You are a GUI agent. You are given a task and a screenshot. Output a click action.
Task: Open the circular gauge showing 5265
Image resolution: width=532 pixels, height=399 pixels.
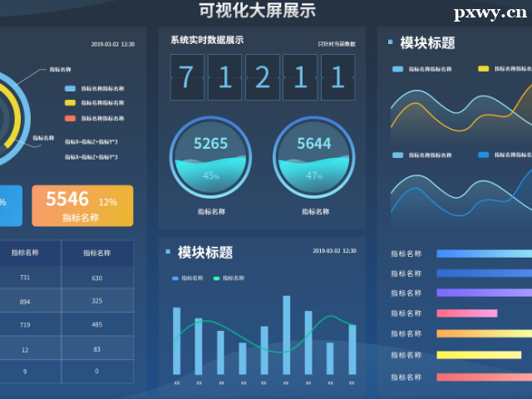(x=210, y=157)
